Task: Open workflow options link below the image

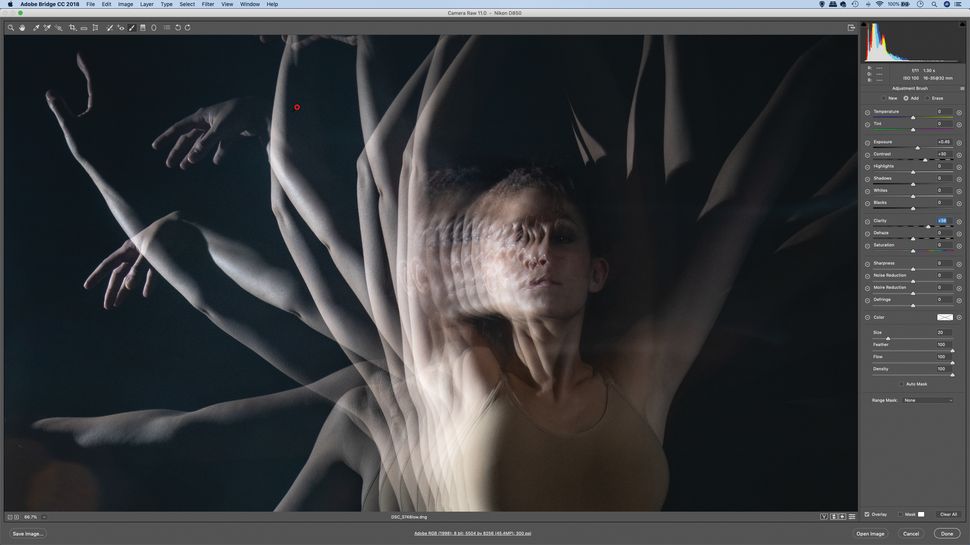Action: [473, 533]
